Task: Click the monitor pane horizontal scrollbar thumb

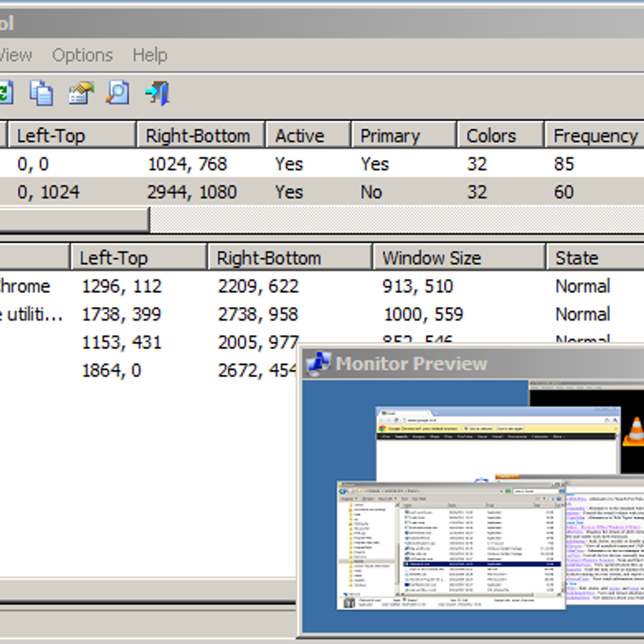Action: (74, 220)
